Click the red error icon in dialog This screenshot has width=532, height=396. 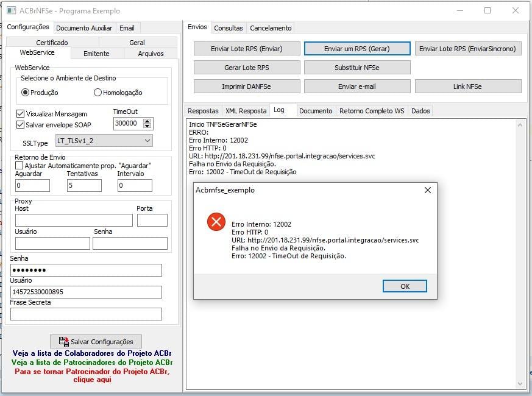click(x=216, y=222)
